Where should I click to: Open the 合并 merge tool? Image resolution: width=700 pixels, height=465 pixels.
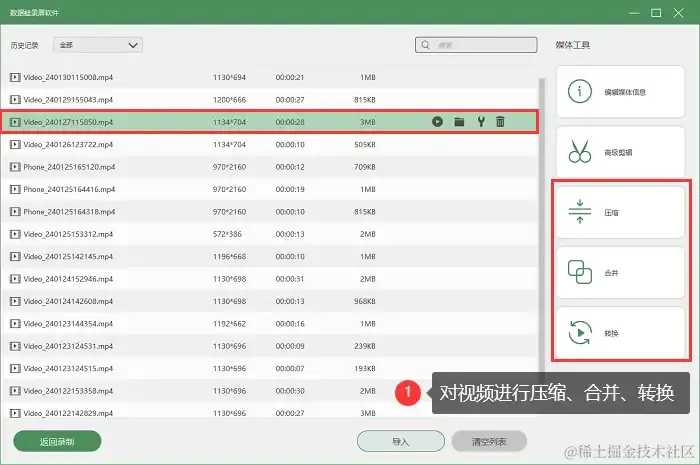(x=620, y=272)
